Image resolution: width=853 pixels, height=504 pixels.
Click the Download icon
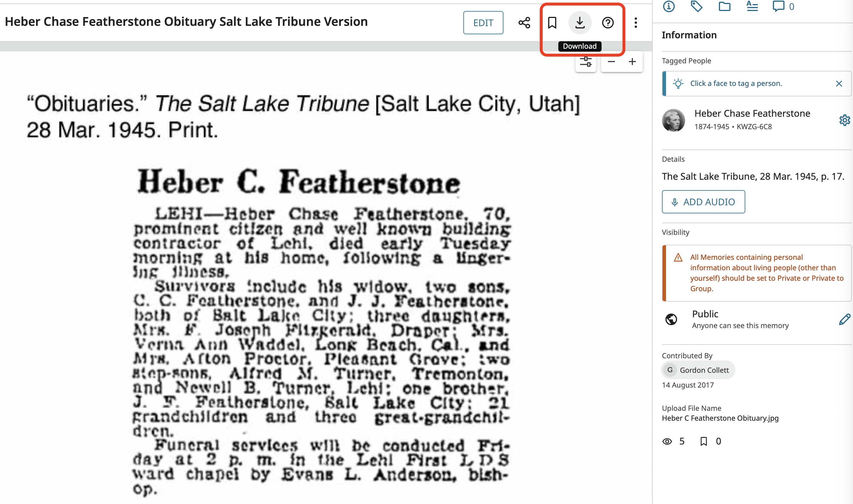(580, 23)
